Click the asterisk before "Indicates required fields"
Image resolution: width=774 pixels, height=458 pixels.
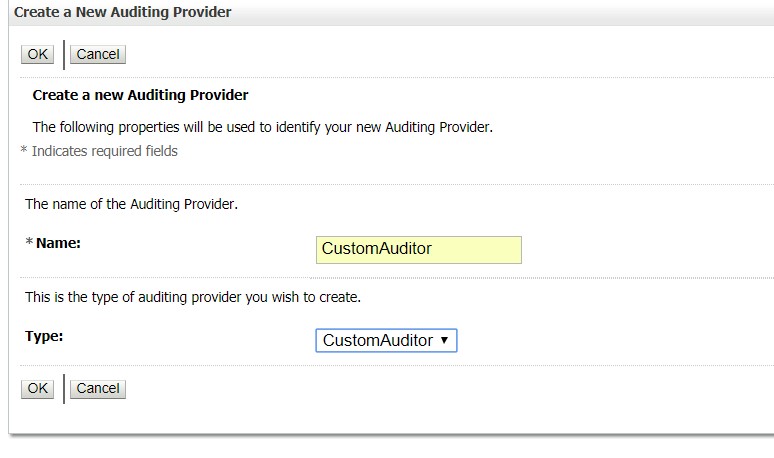coord(24,152)
